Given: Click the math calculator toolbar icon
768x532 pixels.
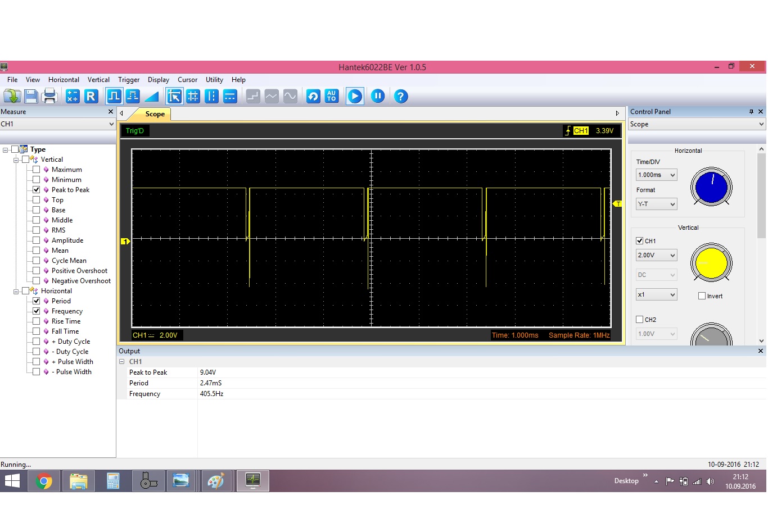Looking at the screenshot, I should 73,96.
